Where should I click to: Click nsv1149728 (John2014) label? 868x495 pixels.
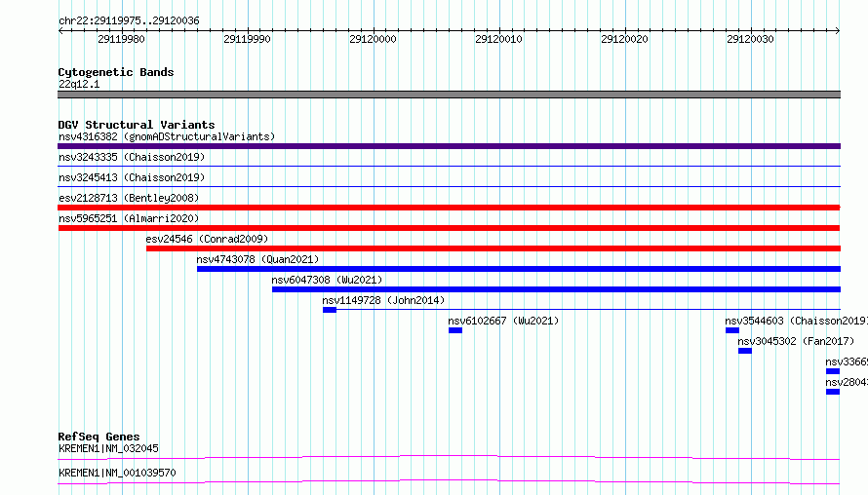coord(383,300)
